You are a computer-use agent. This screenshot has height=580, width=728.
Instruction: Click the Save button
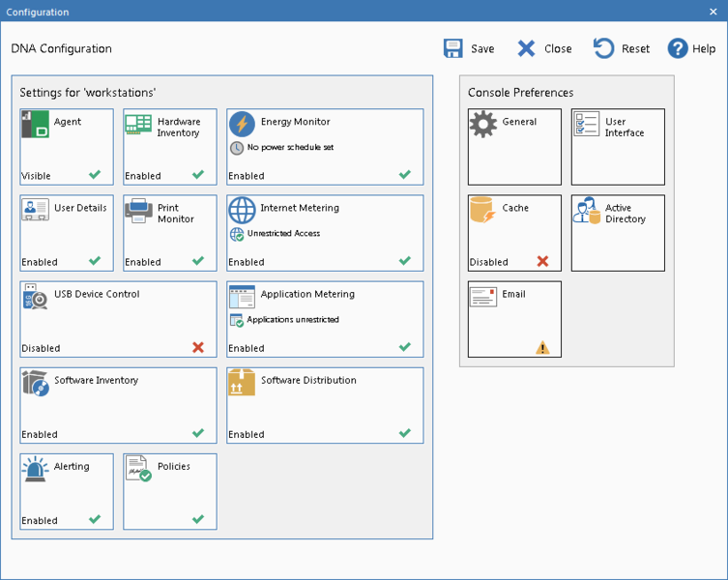click(x=469, y=48)
